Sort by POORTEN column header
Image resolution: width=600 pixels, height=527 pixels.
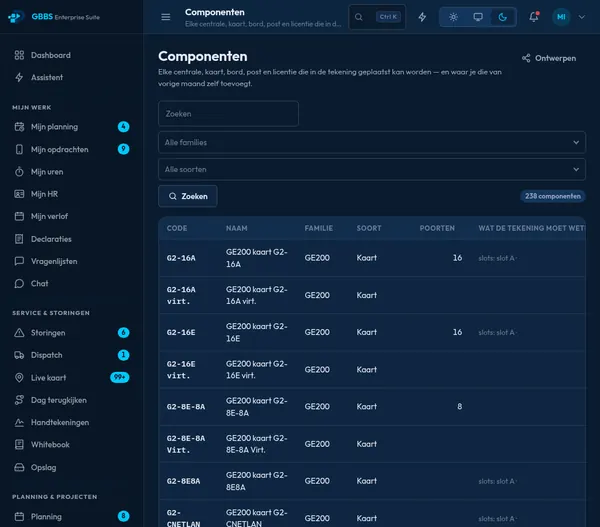point(437,228)
